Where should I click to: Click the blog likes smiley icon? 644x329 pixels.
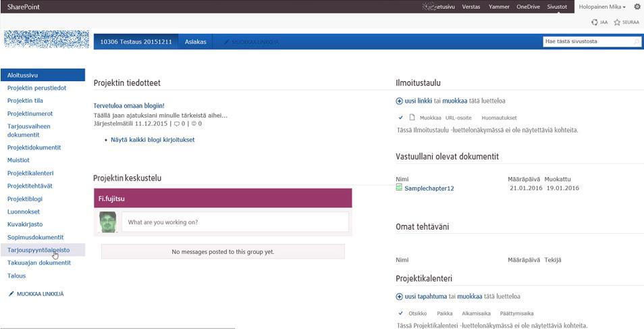click(x=194, y=124)
